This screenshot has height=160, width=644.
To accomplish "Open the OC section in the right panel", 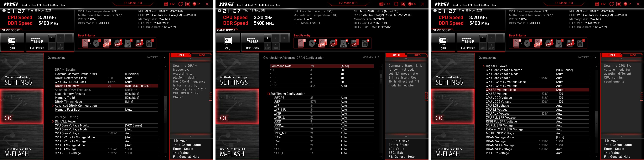I will click(x=453, y=106).
